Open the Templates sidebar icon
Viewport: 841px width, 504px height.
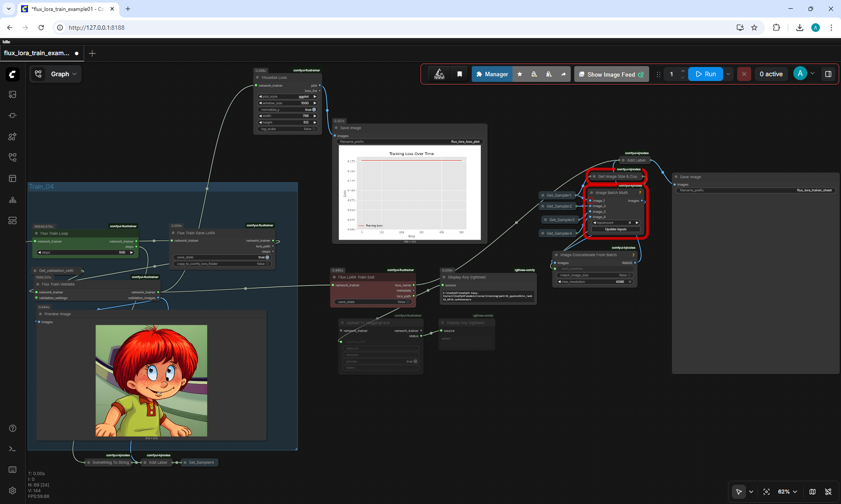click(13, 179)
